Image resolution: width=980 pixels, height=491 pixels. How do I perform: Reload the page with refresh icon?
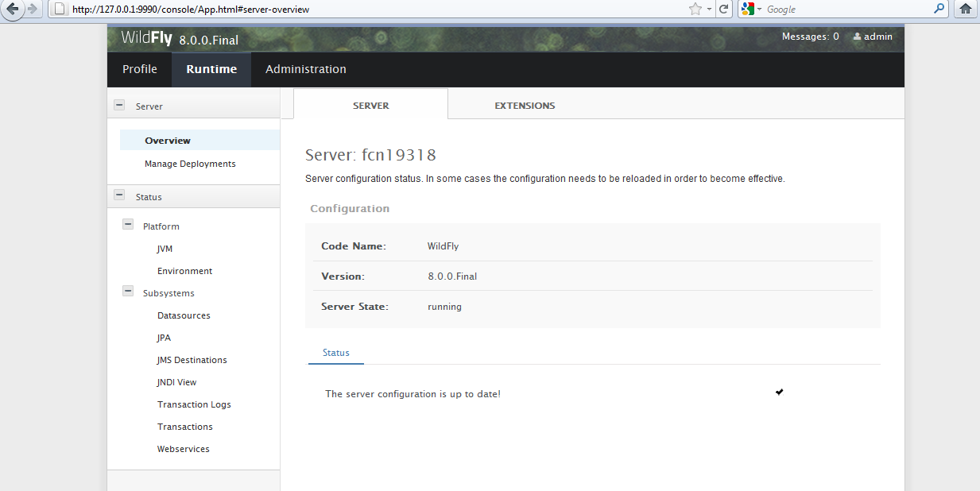723,9
